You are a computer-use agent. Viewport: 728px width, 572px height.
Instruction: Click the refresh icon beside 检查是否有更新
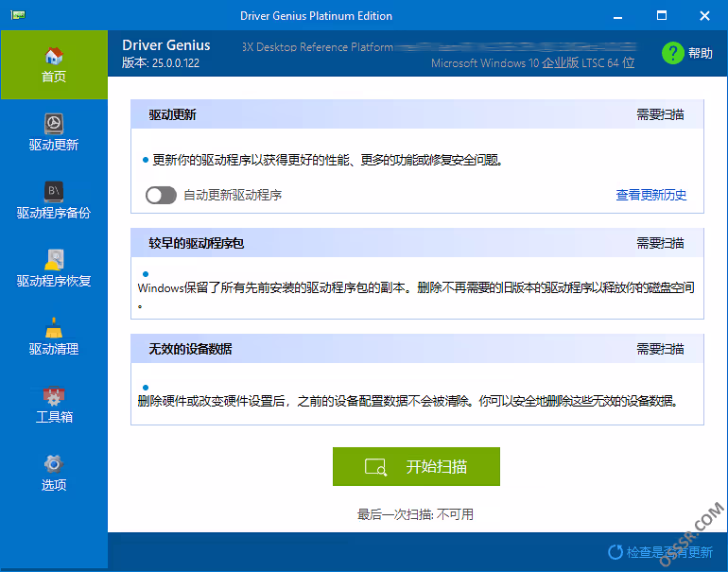[615, 552]
